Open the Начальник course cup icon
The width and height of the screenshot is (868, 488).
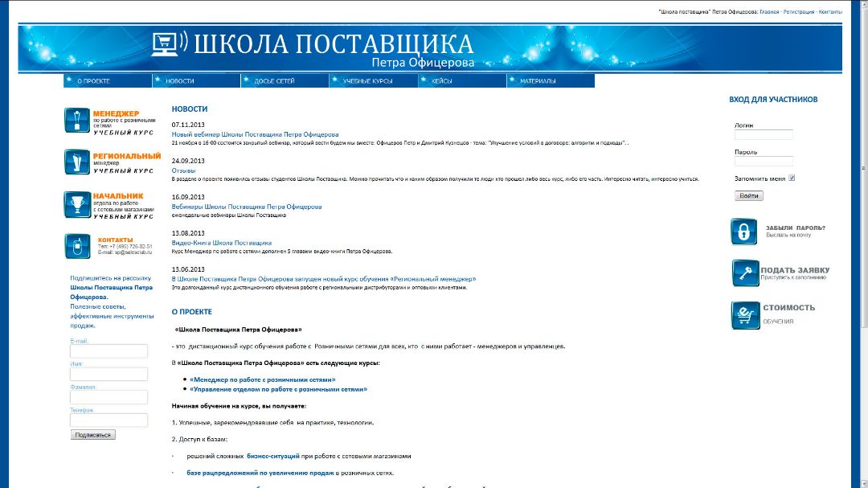coord(77,204)
